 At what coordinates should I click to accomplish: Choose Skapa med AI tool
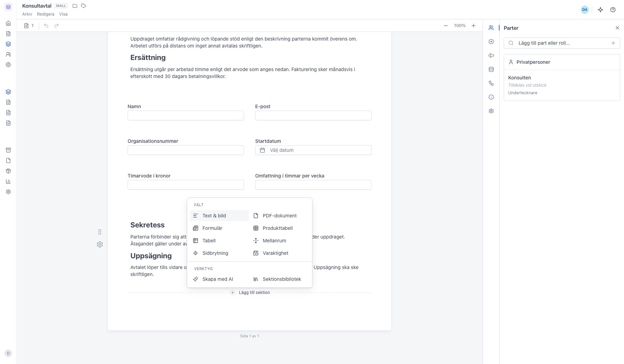pos(219,279)
